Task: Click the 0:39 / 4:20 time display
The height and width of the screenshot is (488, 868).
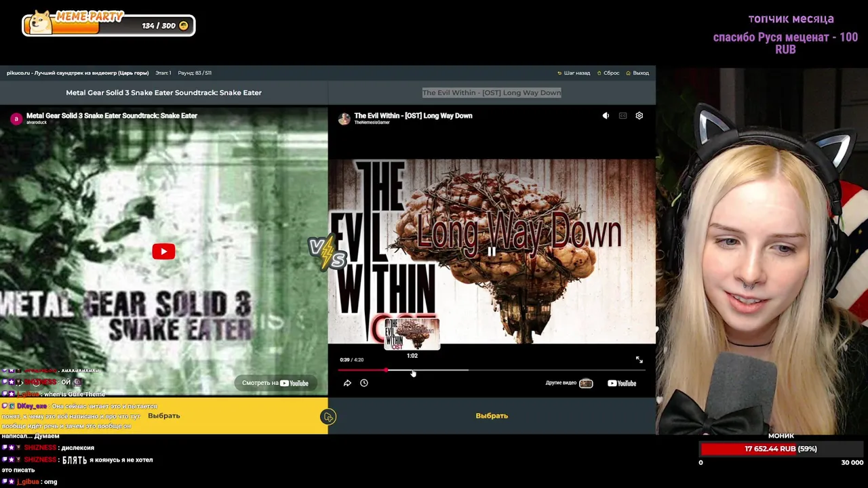Action: pyautogui.click(x=351, y=360)
